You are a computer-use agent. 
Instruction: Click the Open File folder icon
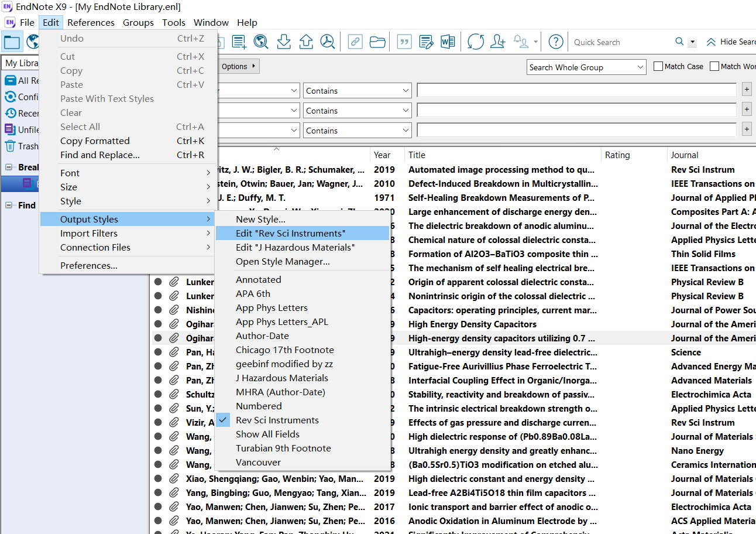coord(378,42)
